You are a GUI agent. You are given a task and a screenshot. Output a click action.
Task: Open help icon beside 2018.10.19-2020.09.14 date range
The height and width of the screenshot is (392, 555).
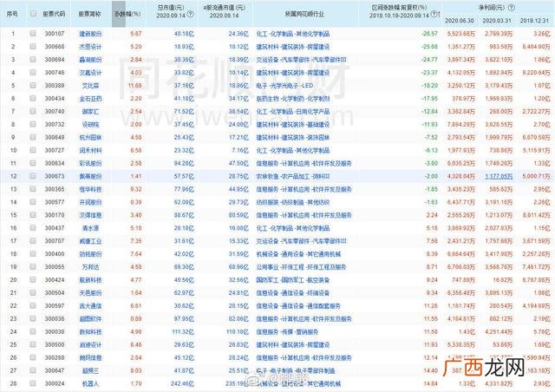(434, 15)
